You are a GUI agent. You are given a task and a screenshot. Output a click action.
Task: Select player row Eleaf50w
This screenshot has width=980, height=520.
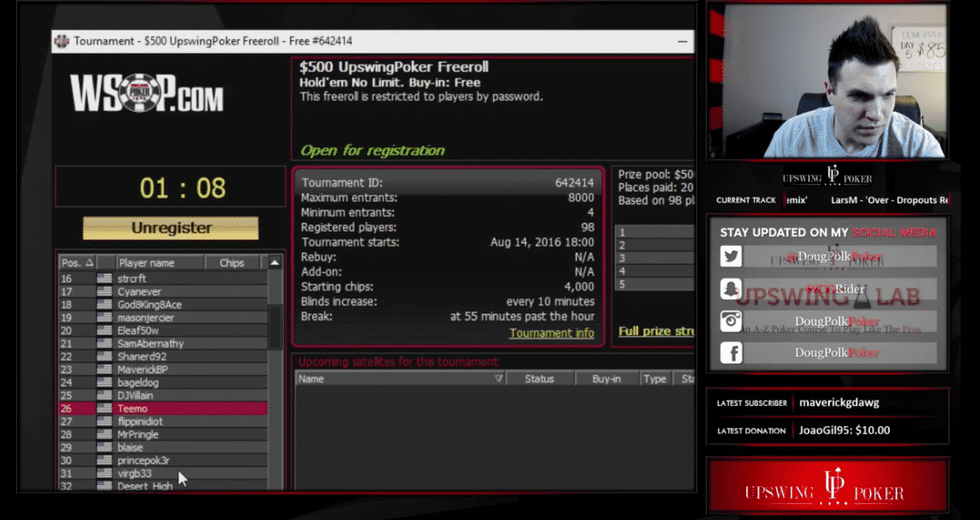pyautogui.click(x=162, y=330)
